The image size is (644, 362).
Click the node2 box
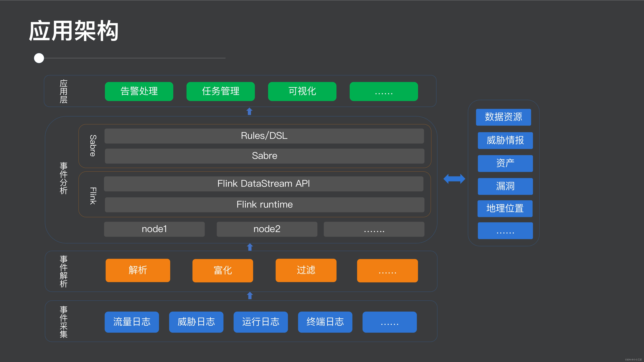tap(267, 229)
